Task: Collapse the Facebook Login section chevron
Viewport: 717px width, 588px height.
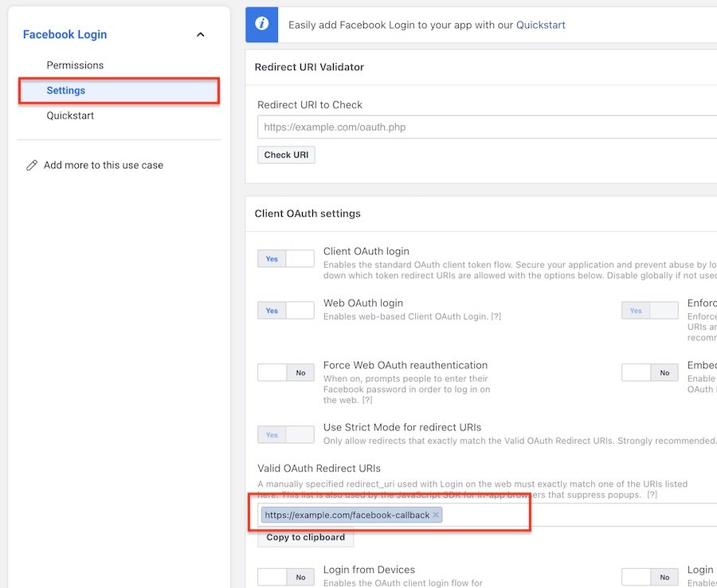Action: pyautogui.click(x=201, y=34)
